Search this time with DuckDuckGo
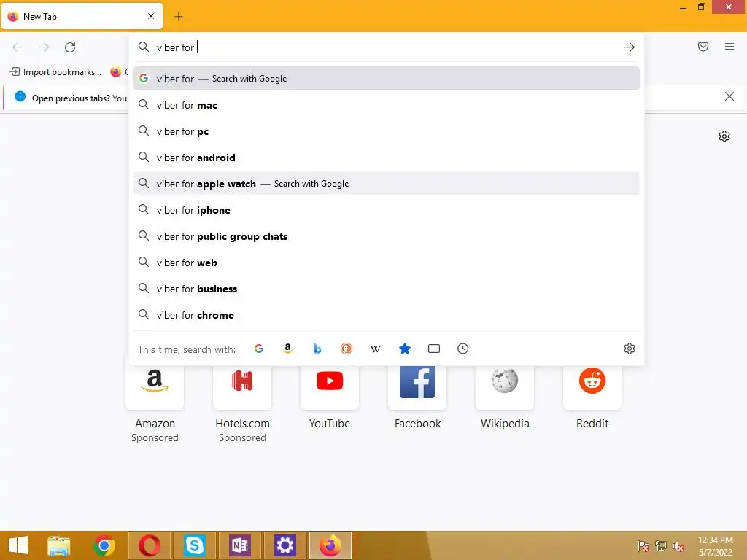Screen dimensions: 747x560 [347, 349]
